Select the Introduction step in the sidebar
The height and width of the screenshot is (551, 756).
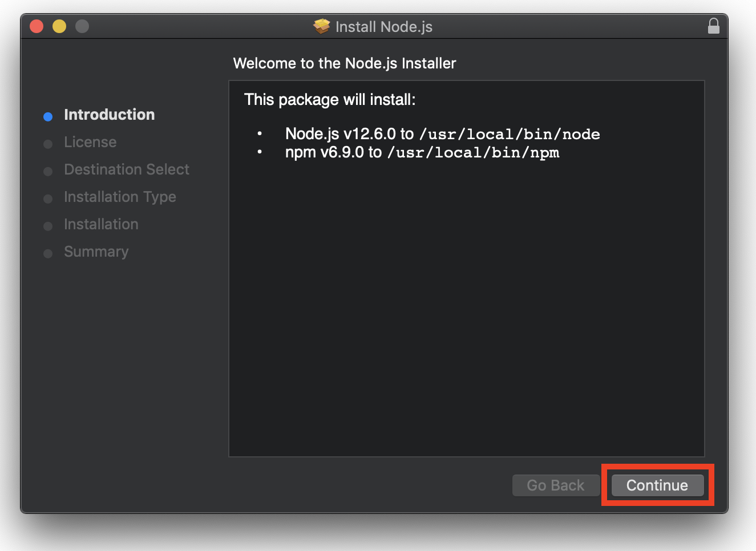[110, 115]
